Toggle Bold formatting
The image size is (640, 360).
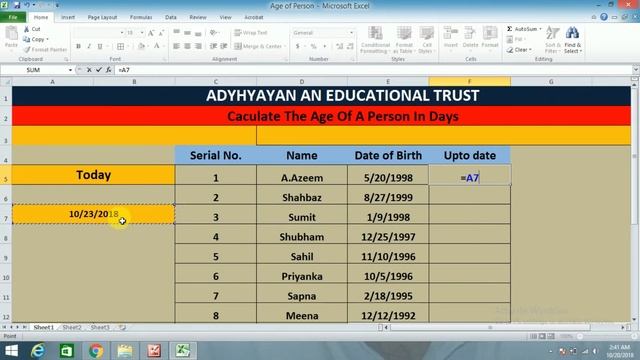tap(78, 47)
